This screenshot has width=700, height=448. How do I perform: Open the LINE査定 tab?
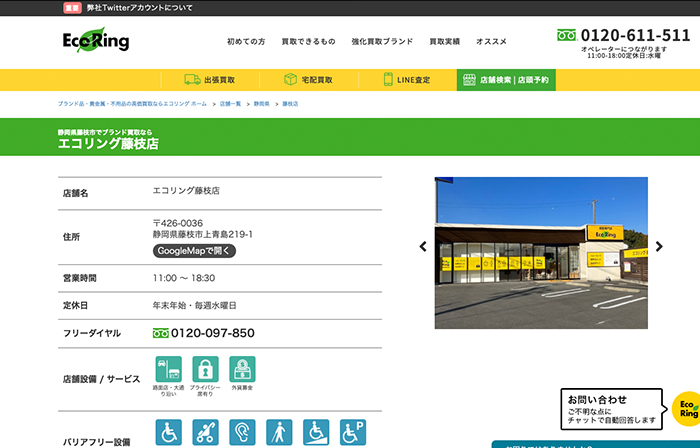click(406, 80)
